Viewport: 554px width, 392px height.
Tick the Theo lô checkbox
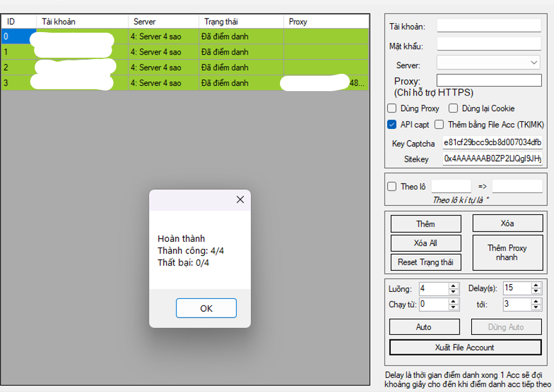[x=392, y=187]
